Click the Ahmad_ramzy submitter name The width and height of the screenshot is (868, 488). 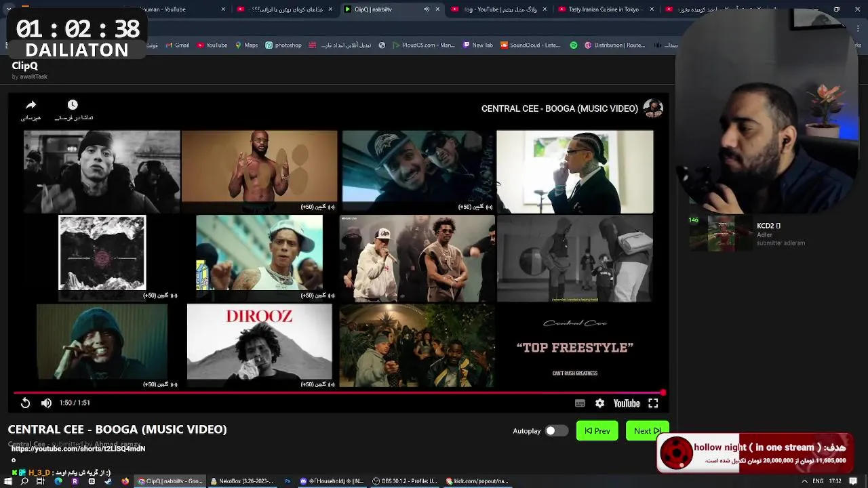[x=118, y=445]
